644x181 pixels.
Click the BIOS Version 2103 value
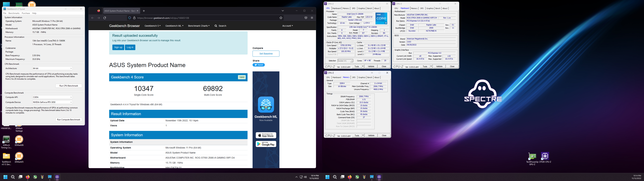431,42
